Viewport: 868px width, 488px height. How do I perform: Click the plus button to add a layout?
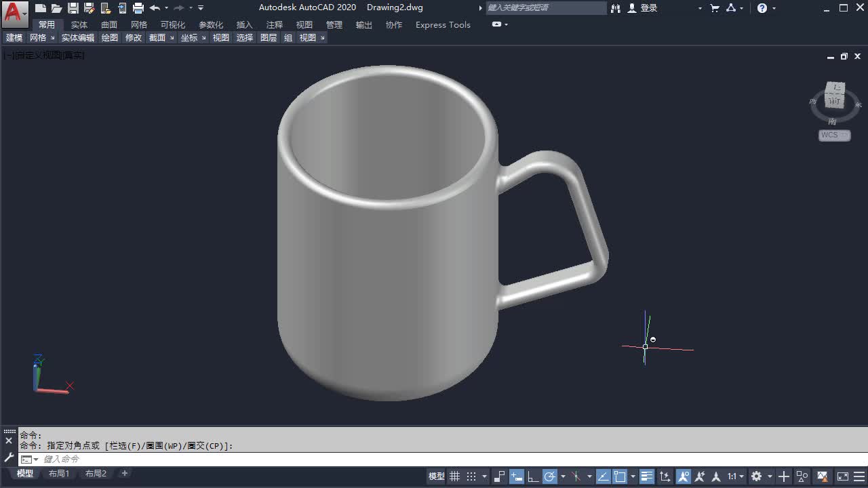click(x=124, y=473)
